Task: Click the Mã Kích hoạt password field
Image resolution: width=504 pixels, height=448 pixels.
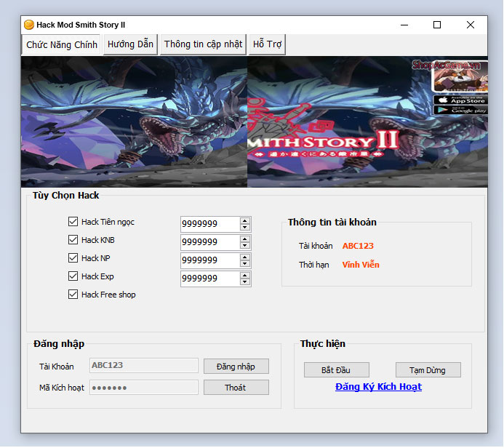Action: coord(144,388)
